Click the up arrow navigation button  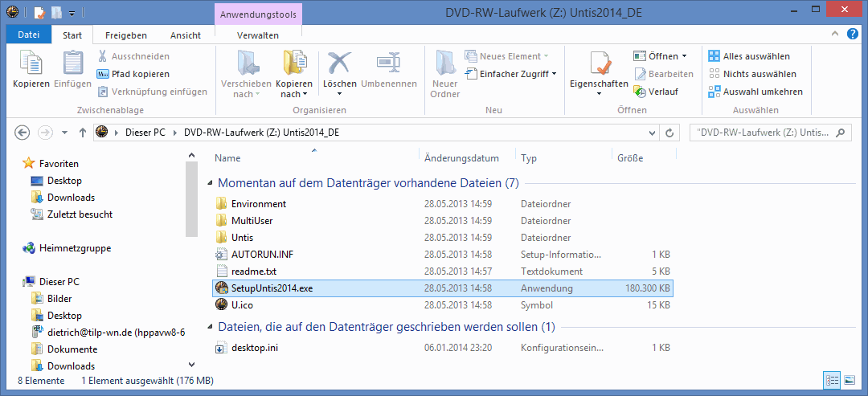(82, 133)
